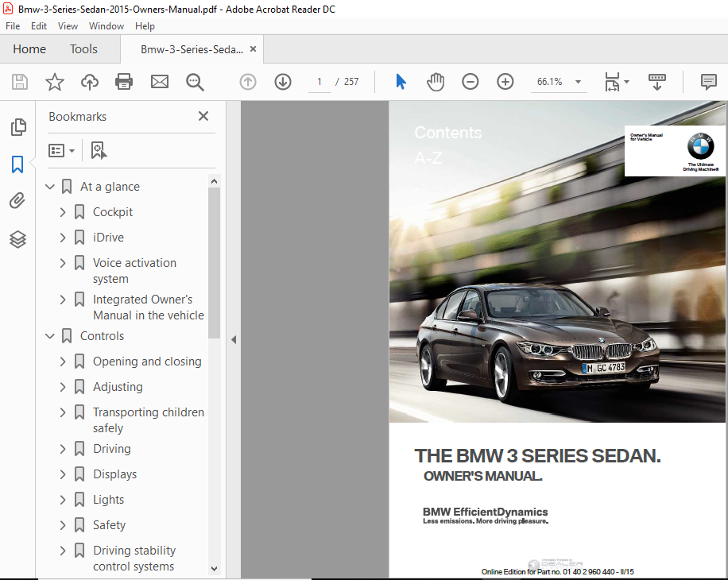Viewport: 728px width, 580px height.
Task: Expand the Opening and closing bookmark
Action: (63, 362)
